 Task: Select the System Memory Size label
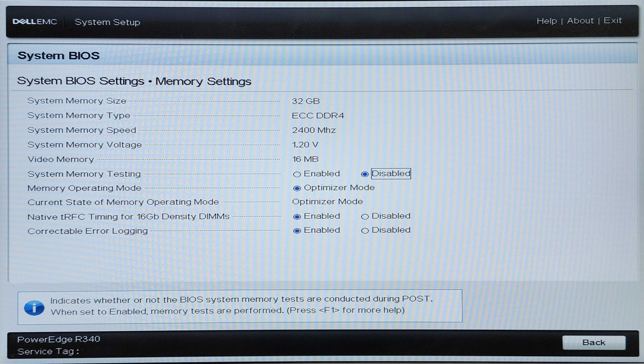tap(77, 101)
